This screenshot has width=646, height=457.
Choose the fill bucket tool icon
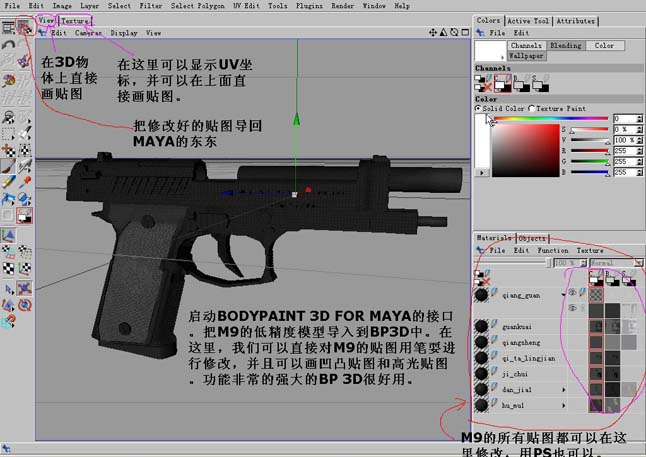pos(25,134)
